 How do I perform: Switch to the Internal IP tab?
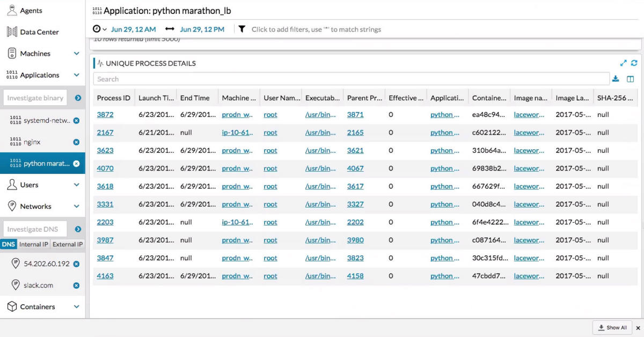pyautogui.click(x=33, y=244)
